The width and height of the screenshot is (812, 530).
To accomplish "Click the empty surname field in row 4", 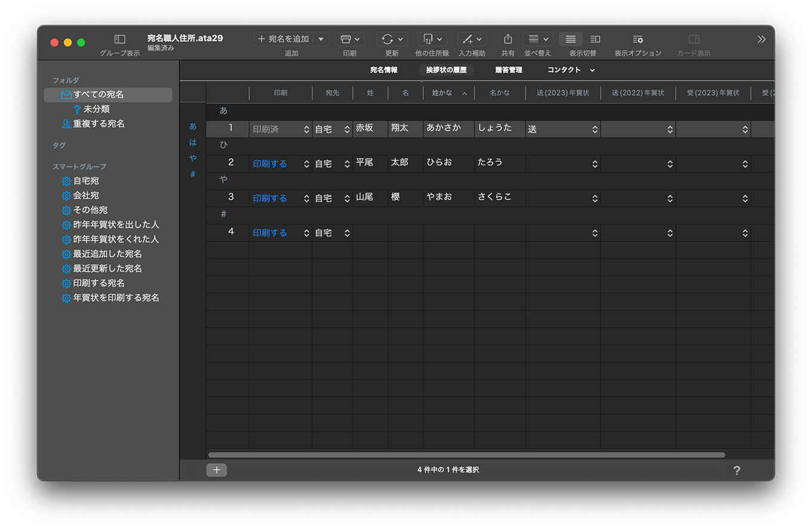I will coord(370,233).
